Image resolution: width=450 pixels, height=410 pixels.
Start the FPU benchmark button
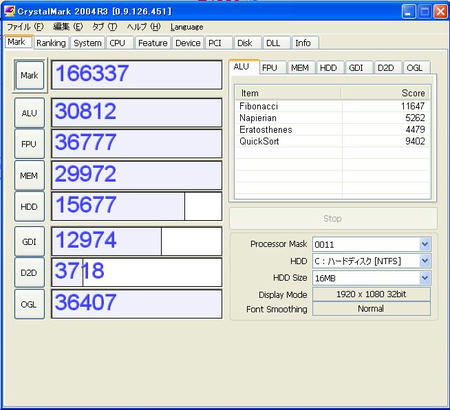[x=29, y=144]
